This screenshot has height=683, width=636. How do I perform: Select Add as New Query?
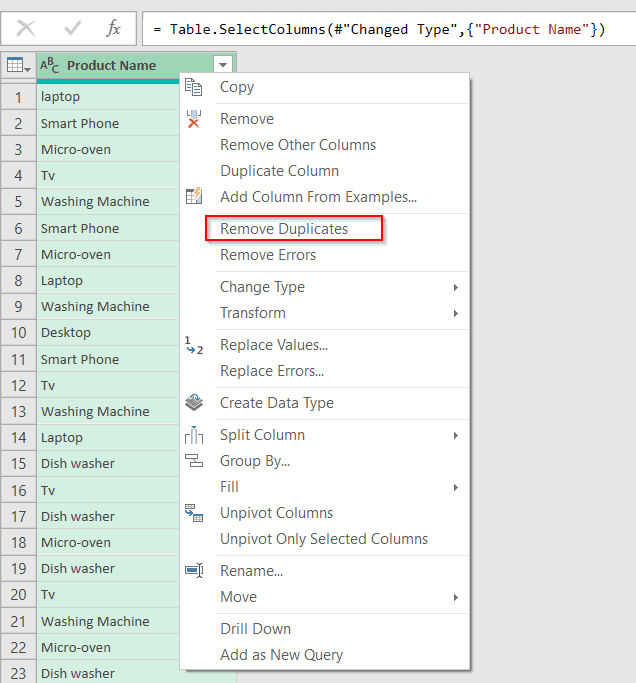click(281, 655)
